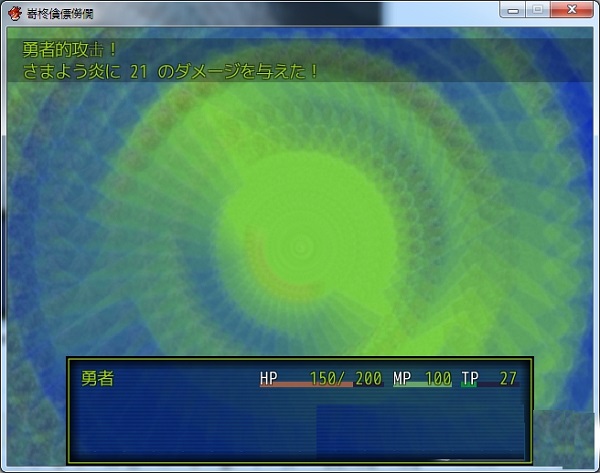Click the window title text in the title bar
This screenshot has width=600, height=473.
[60, 14]
